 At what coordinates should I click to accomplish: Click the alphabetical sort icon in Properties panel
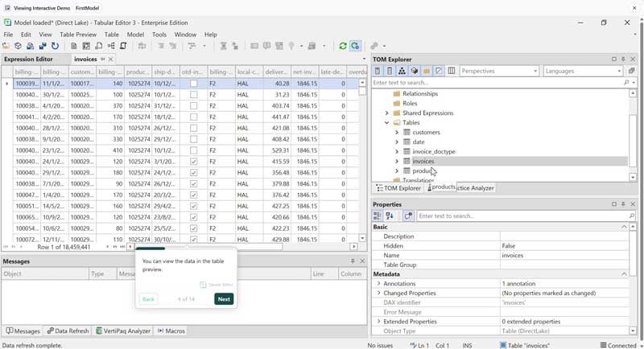coord(390,216)
